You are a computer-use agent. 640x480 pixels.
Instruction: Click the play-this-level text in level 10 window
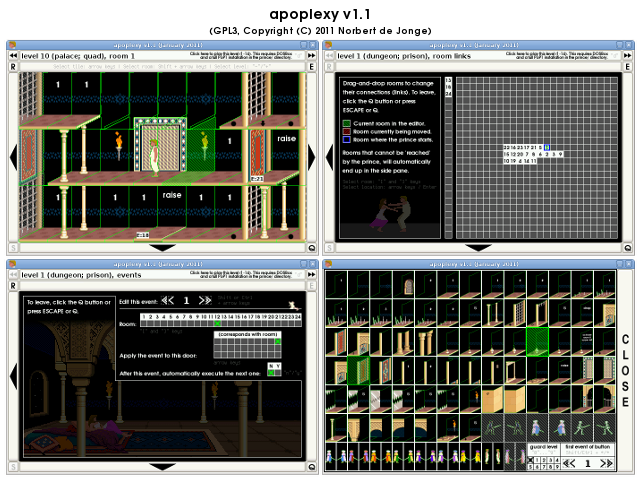tap(241, 56)
